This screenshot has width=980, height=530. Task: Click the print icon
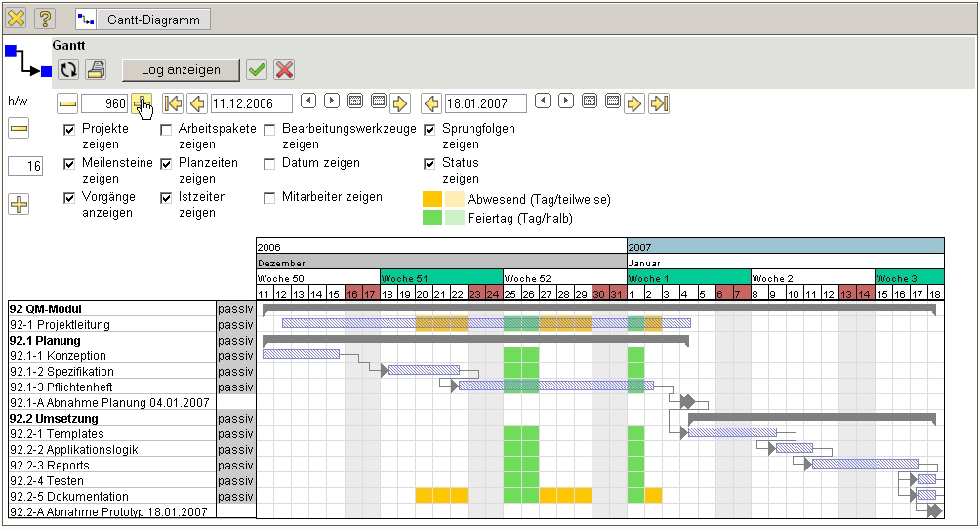point(96,69)
